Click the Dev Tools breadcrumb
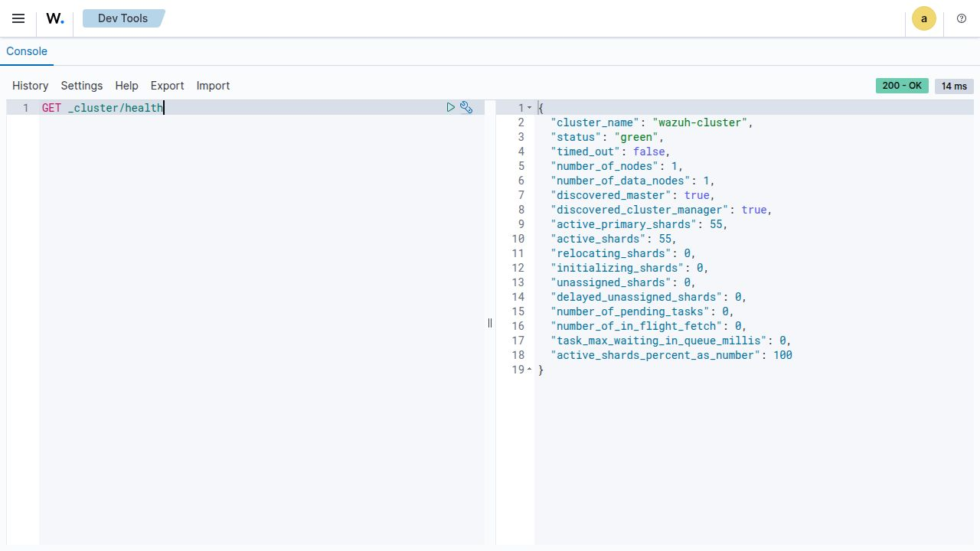This screenshot has width=980, height=551. pos(123,18)
